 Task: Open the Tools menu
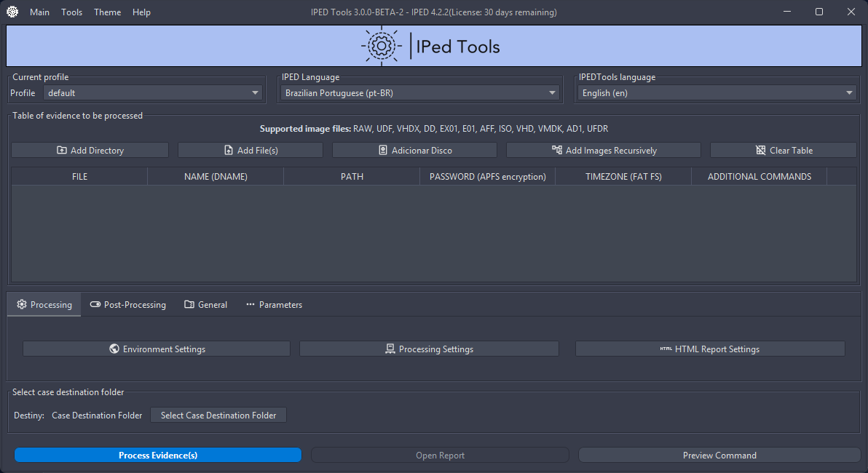71,12
